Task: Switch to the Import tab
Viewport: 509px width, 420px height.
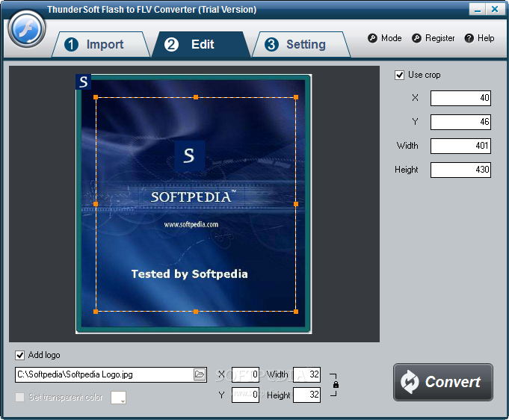Action: click(x=101, y=45)
